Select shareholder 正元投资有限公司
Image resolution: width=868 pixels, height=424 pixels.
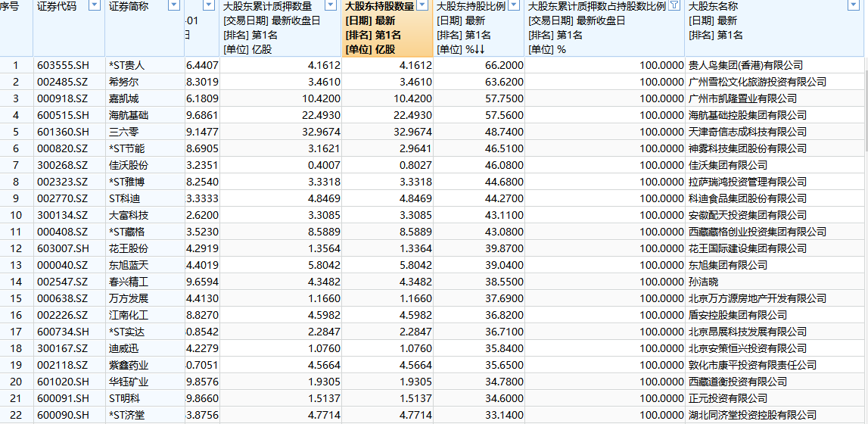728,398
